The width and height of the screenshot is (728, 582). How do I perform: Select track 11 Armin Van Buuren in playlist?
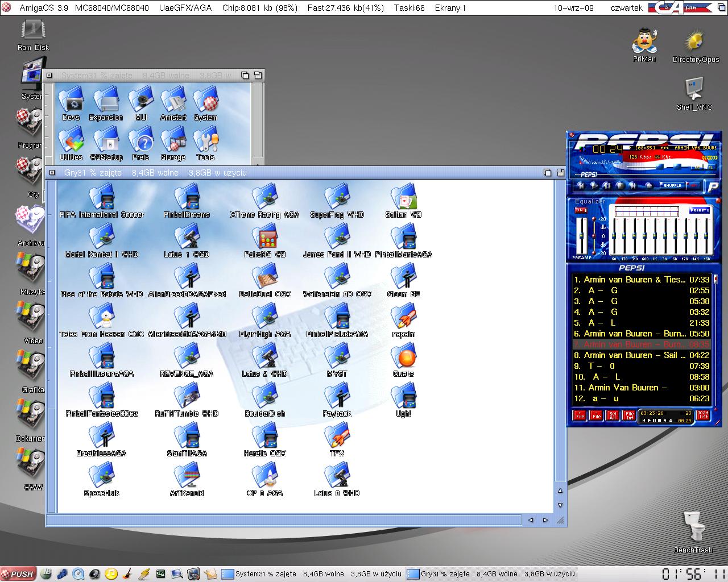point(642,388)
